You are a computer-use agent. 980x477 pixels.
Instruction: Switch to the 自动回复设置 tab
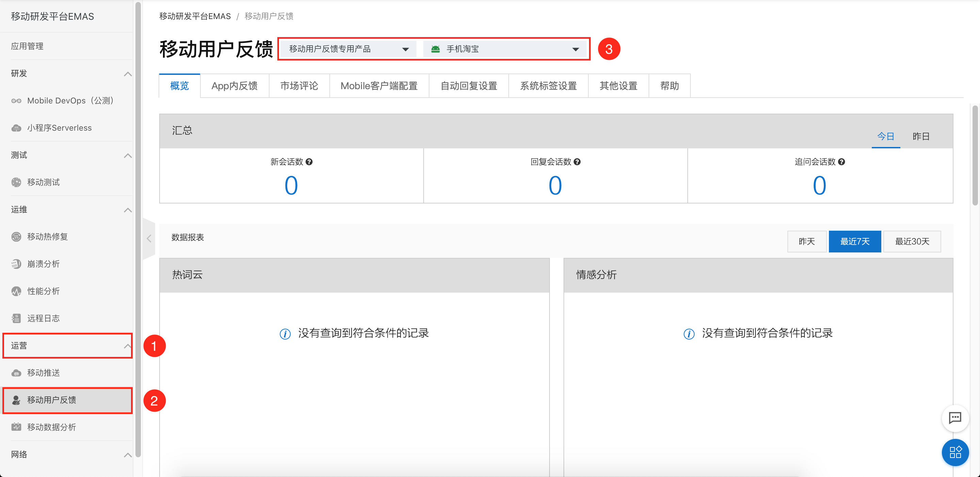469,86
